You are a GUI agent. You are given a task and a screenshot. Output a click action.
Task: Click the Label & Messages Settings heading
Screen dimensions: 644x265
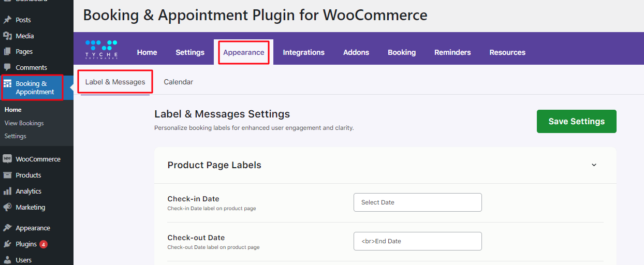click(x=222, y=114)
